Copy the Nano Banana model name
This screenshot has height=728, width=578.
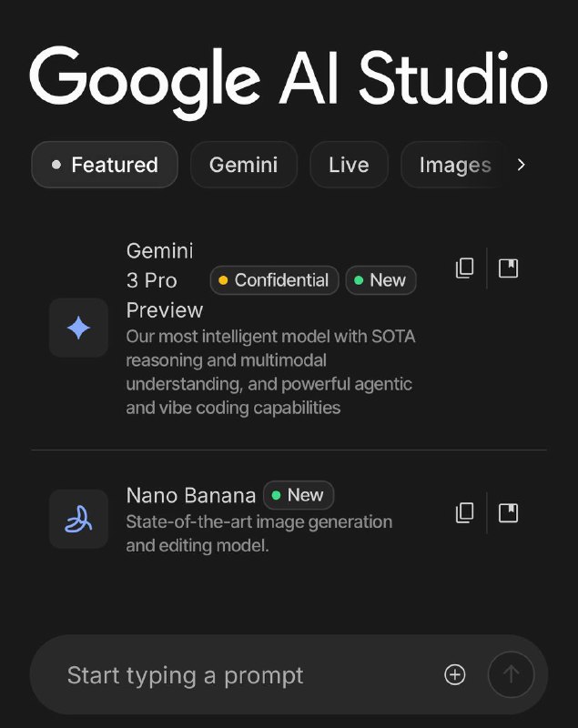click(x=464, y=513)
